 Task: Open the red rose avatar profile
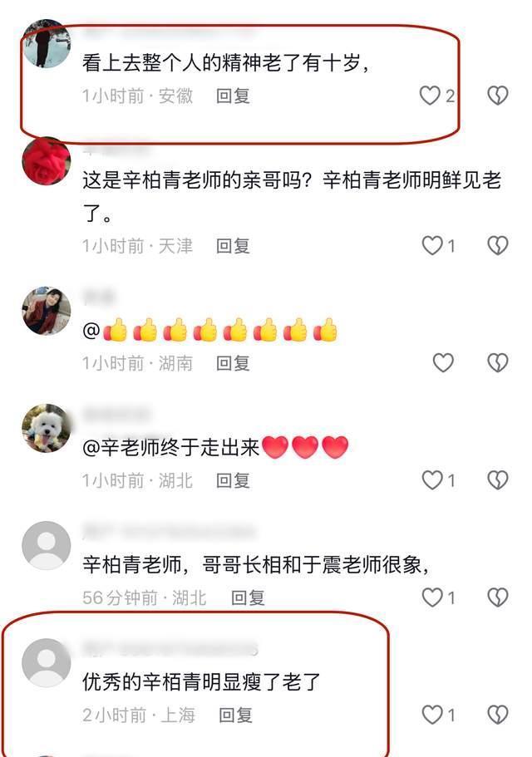[x=47, y=161]
